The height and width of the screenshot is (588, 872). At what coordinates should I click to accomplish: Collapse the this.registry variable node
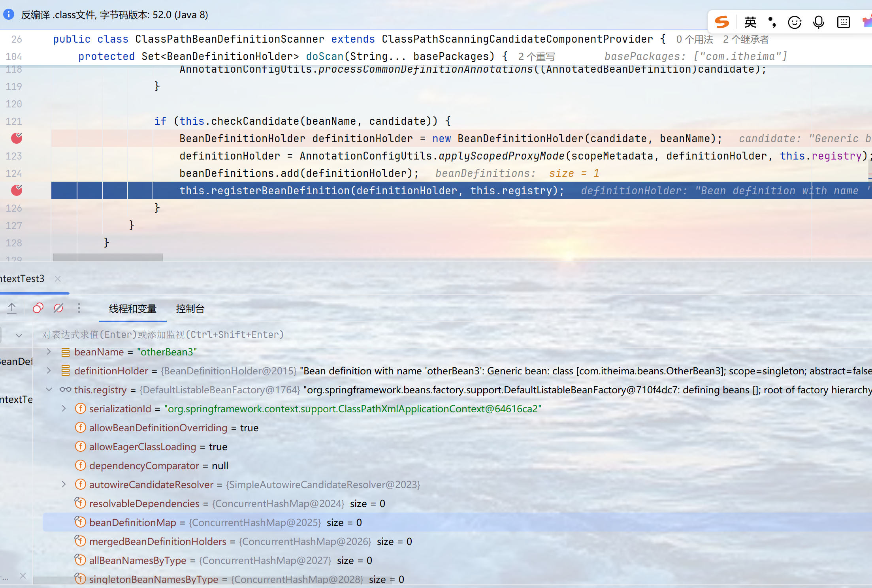[49, 389]
